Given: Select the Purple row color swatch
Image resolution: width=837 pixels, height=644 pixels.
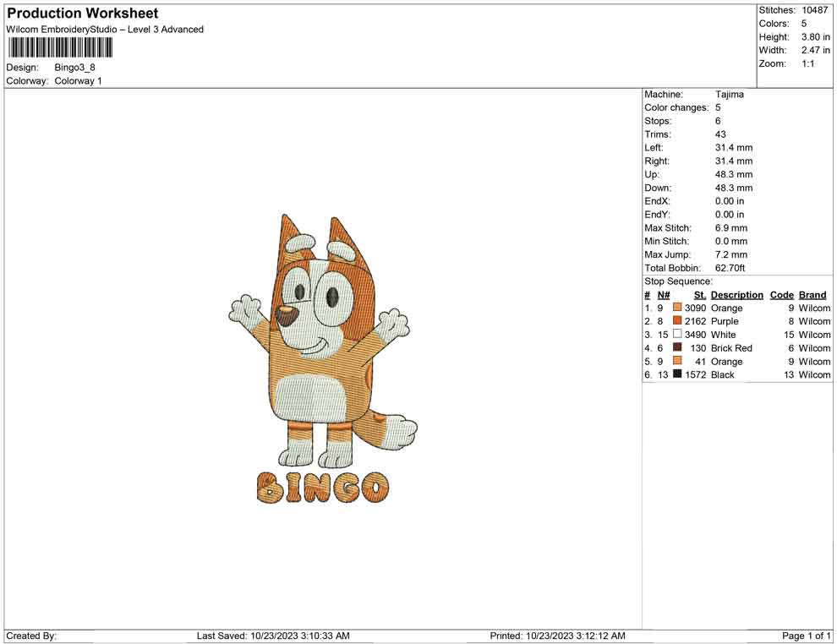Looking at the screenshot, I should click(677, 320).
